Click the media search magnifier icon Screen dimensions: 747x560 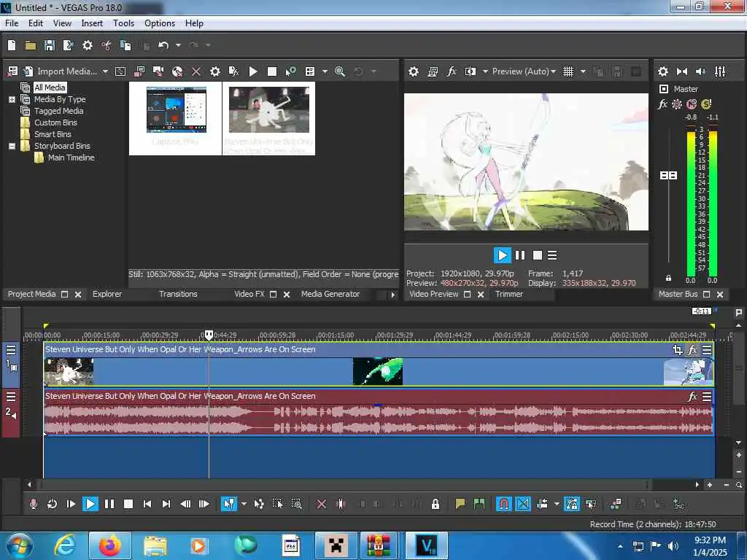340,71
